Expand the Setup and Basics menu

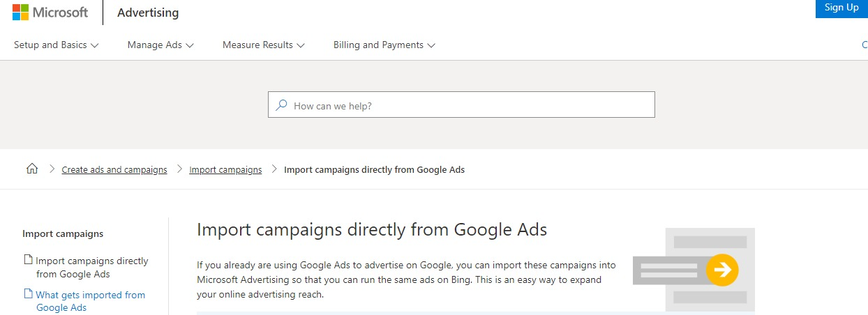coord(56,45)
